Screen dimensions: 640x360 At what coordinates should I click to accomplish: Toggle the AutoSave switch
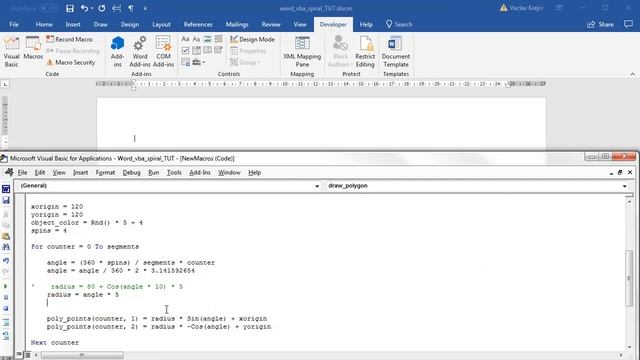pos(48,8)
